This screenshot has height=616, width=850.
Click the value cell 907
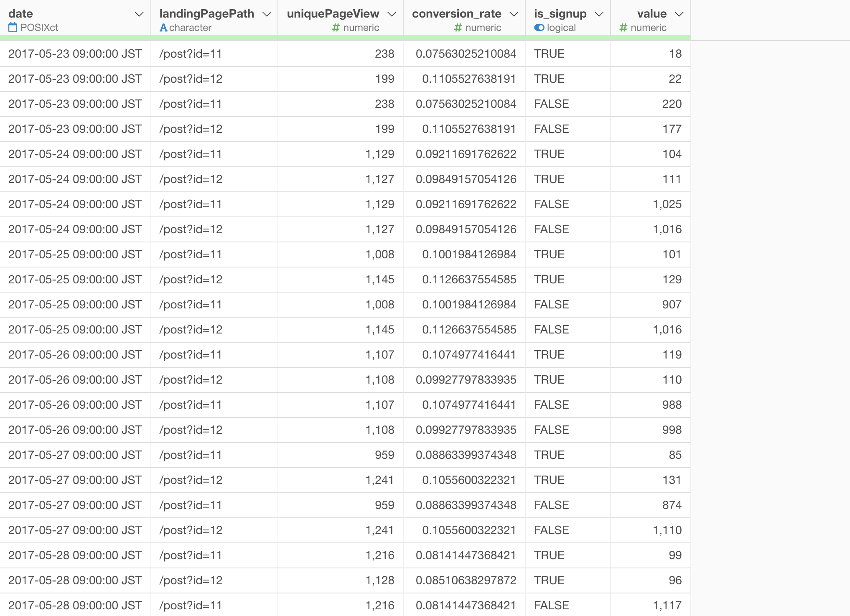651,305
